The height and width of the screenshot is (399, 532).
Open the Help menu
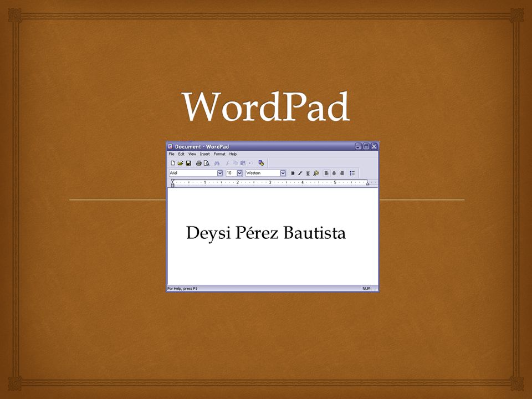click(x=233, y=154)
